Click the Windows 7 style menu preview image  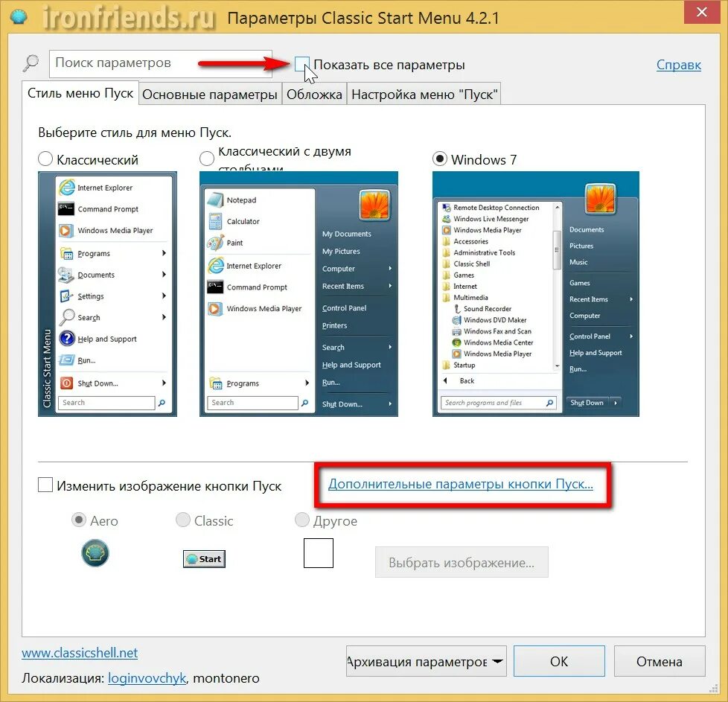(536, 294)
